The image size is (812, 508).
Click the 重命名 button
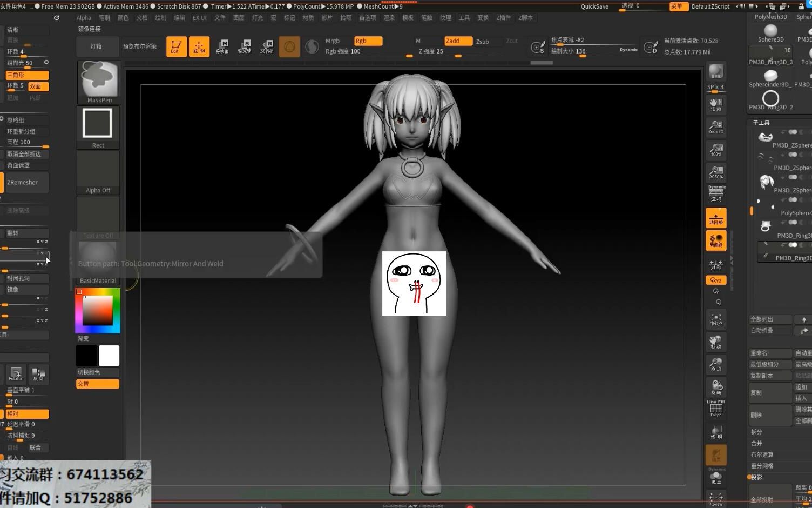pos(770,353)
